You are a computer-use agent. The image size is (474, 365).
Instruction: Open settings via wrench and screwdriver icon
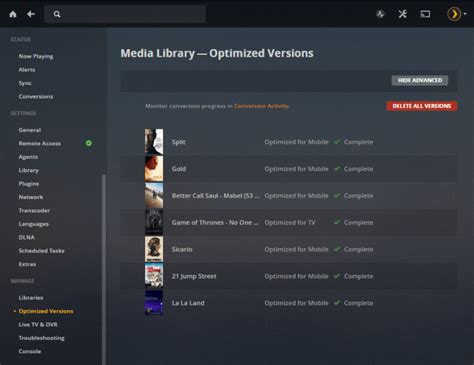click(x=402, y=14)
